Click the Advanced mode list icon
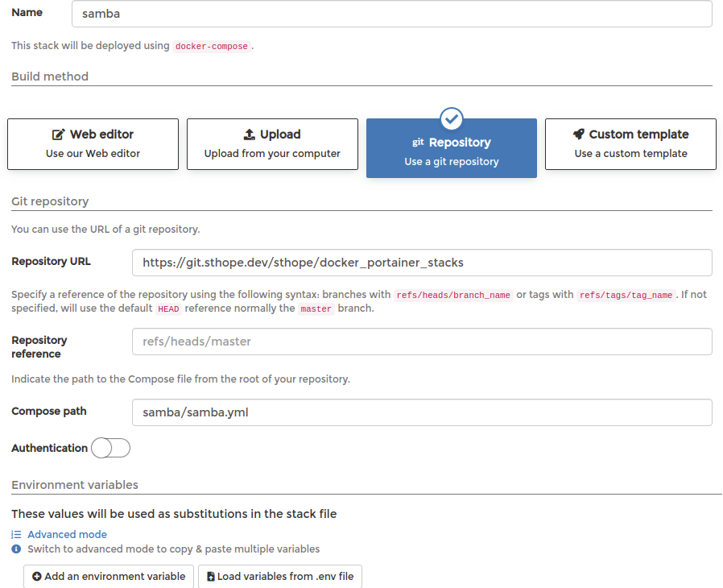This screenshot has width=723, height=588. click(16, 535)
